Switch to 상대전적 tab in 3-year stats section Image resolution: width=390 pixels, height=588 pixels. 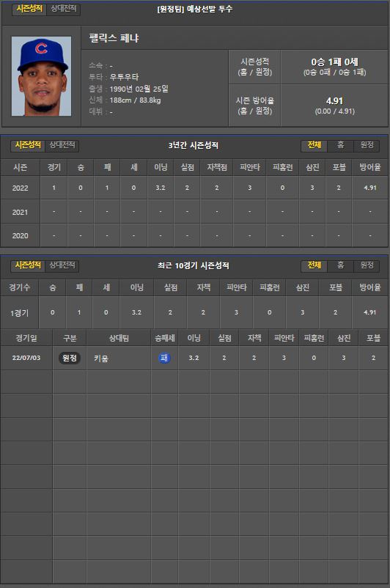[x=62, y=145]
